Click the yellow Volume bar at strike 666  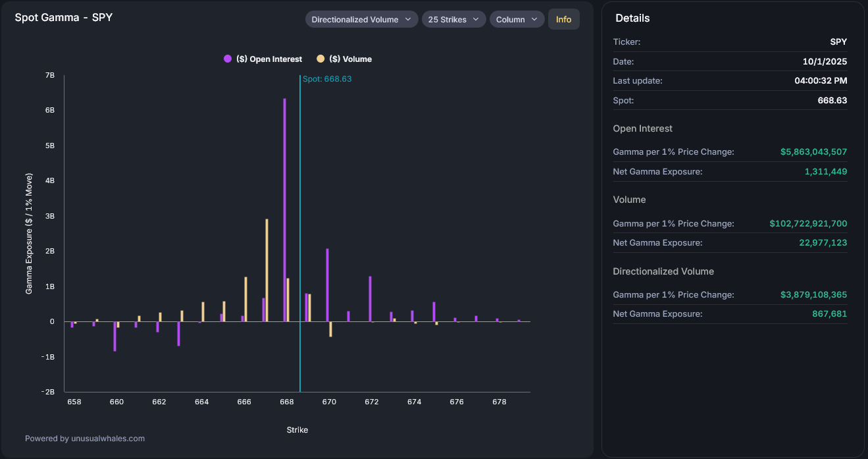(245, 299)
